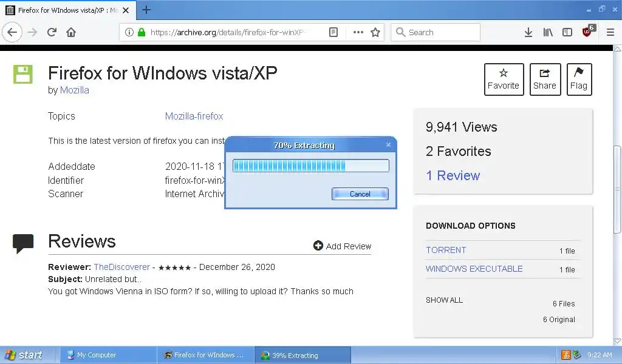Open TheDiscoverer reviewer profile link

pos(121,267)
